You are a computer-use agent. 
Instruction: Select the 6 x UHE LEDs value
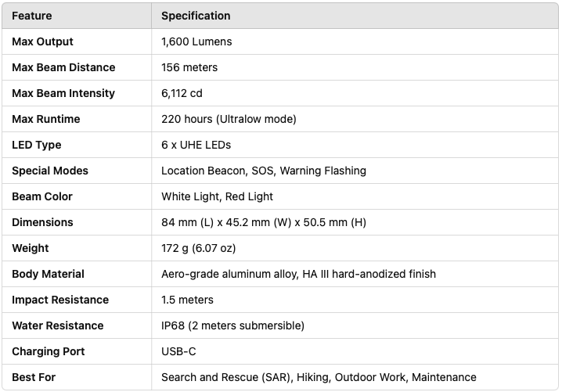pyautogui.click(x=196, y=145)
